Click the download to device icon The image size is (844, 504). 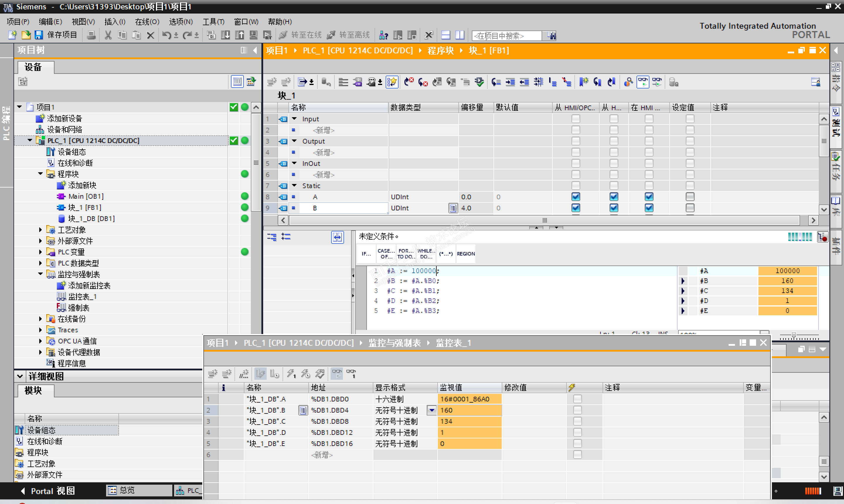click(x=225, y=35)
